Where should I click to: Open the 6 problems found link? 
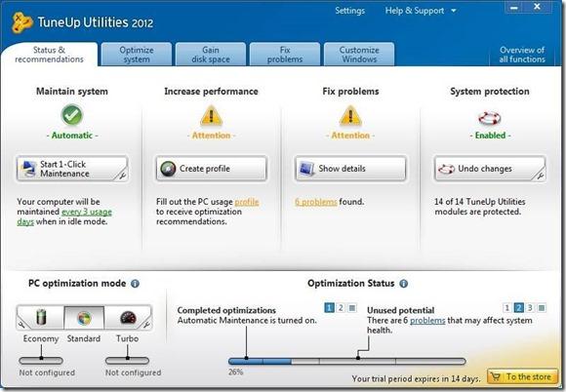[316, 202]
